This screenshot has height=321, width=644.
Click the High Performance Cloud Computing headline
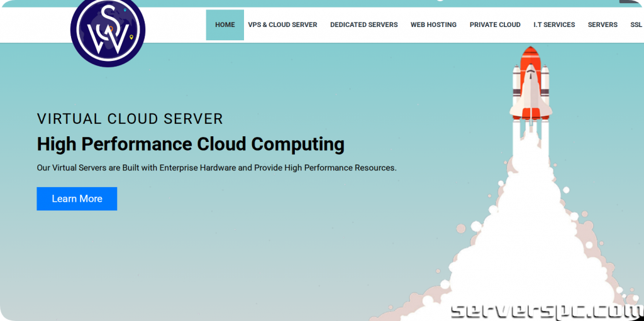191,144
